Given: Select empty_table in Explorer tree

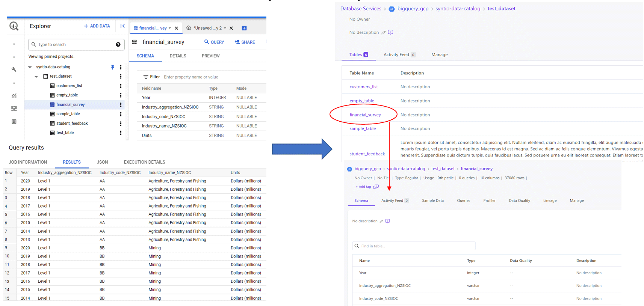Looking at the screenshot, I should pos(67,95).
